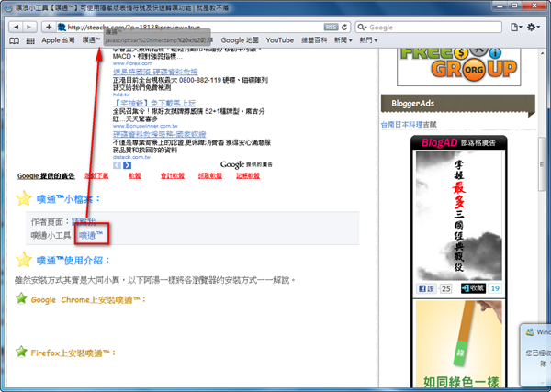This screenshot has height=392, width=551.
Task: Open the red 會計軟體 ad link
Action: pyautogui.click(x=173, y=175)
